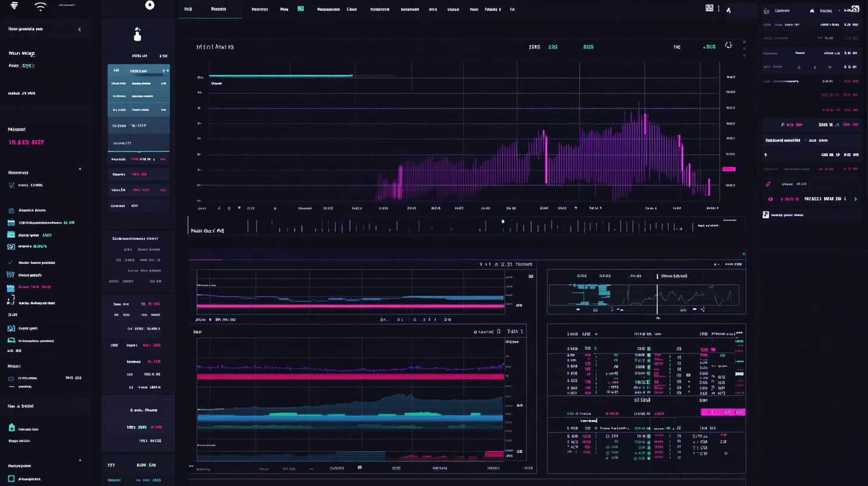The image size is (868, 486).
Task: Click the camera snapshot icon near the menu bar
Action: coord(709,8)
